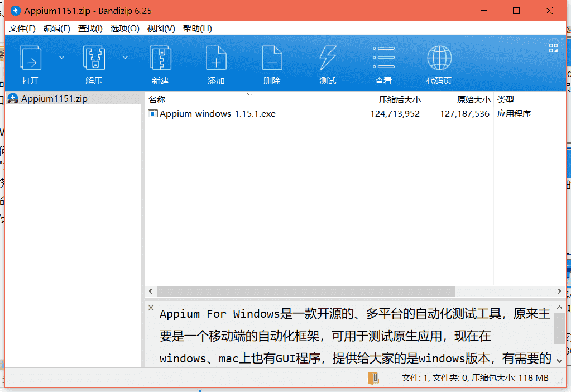The height and width of the screenshot is (392, 571).
Task: Click the New archive (新建) icon
Action: tap(160, 58)
